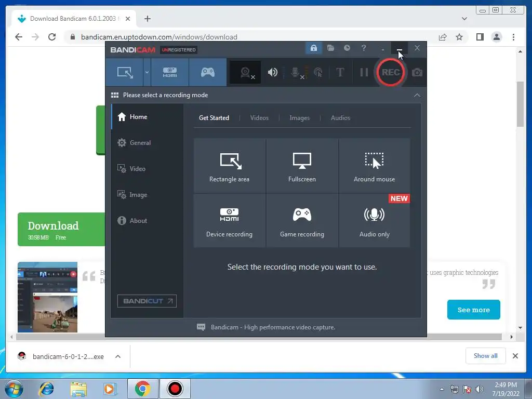Select game recording mode gamepad icon in toolbar
532x399 pixels.
click(x=208, y=72)
